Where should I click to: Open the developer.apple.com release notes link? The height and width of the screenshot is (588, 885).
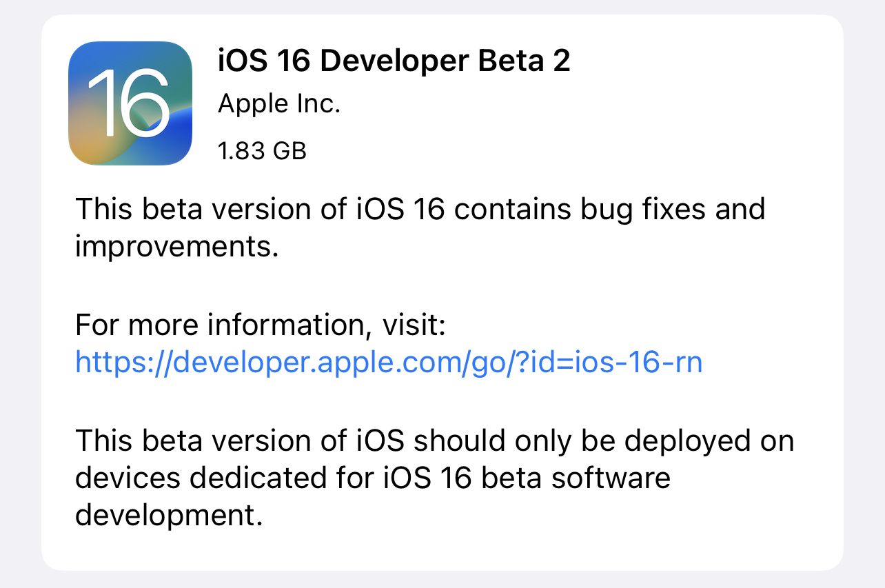click(x=388, y=362)
